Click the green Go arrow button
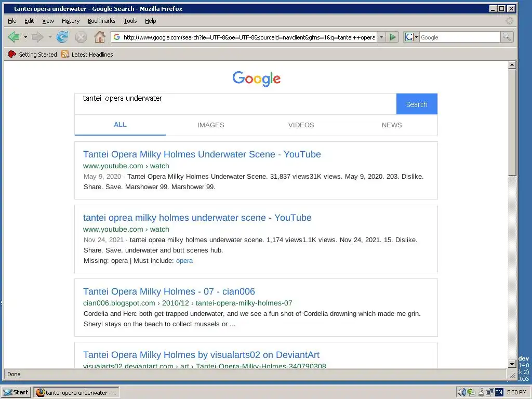Screen dimensions: 532x399 click(393, 37)
